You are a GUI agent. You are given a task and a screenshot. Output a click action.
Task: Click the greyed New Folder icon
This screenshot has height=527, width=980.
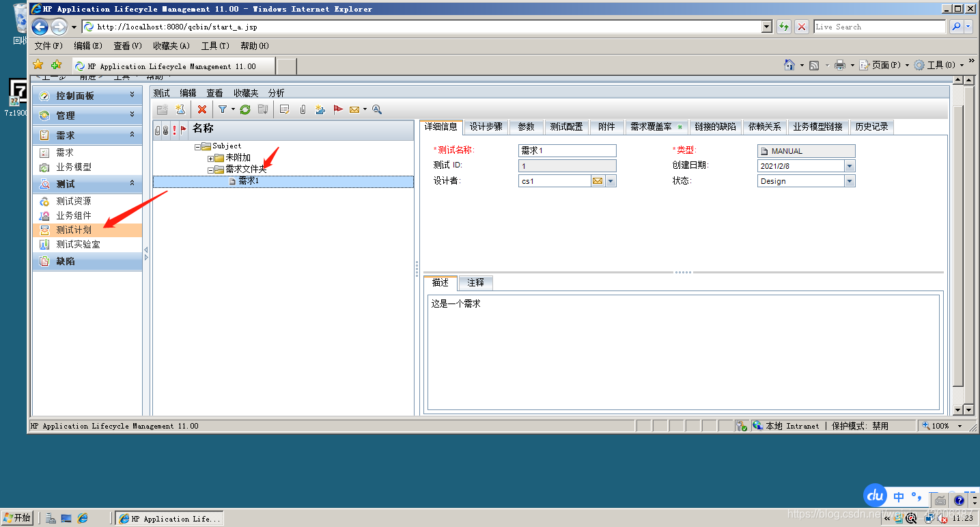[x=162, y=109]
